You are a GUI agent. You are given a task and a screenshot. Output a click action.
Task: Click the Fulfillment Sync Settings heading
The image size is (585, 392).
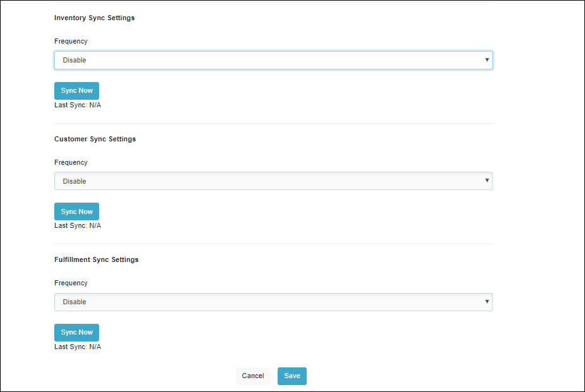click(x=96, y=259)
